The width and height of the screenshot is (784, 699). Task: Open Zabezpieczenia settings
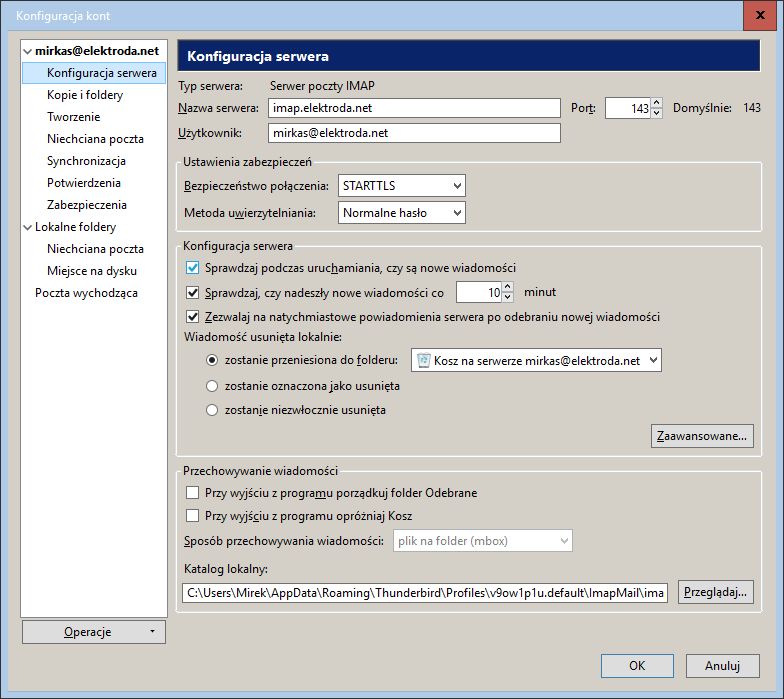[87, 205]
